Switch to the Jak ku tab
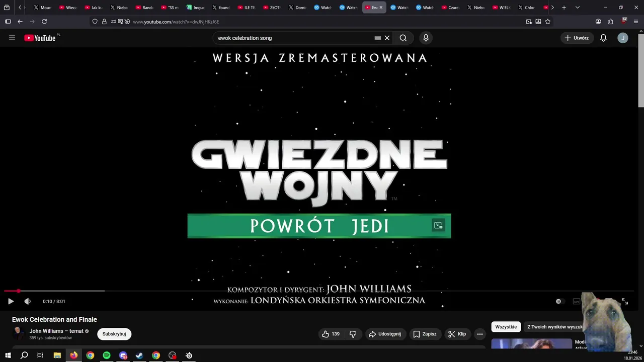The height and width of the screenshot is (362, 644). 94,8
